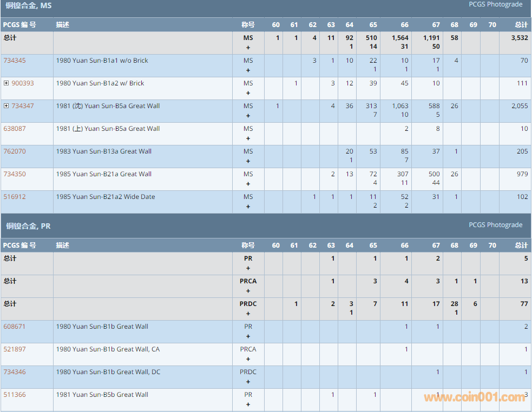Click PCGS number 511366
The height and width of the screenshot is (412, 532).
[x=15, y=395]
